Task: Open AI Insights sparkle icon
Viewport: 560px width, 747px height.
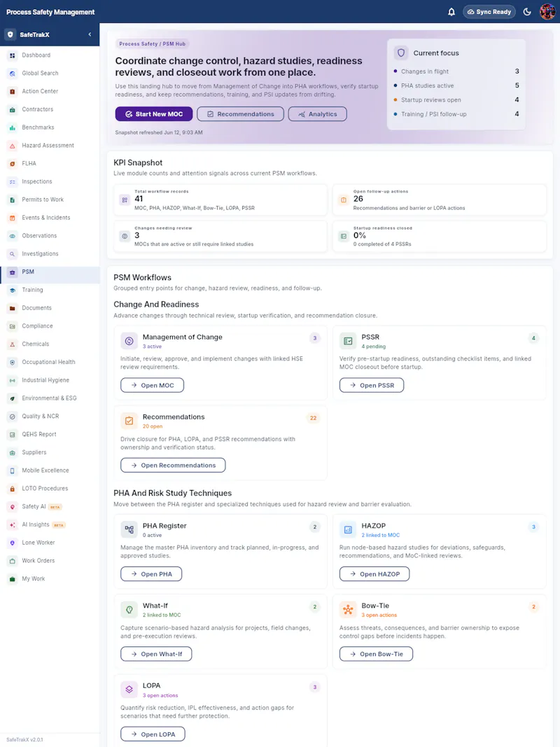Action: pyautogui.click(x=13, y=525)
